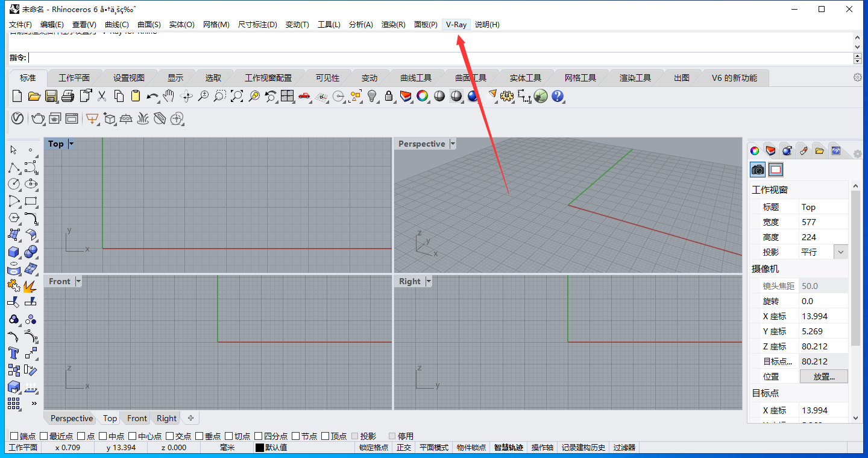Viewport: 868px width, 458px height.
Task: Select the polygon tool in sidebar
Action: click(x=14, y=218)
